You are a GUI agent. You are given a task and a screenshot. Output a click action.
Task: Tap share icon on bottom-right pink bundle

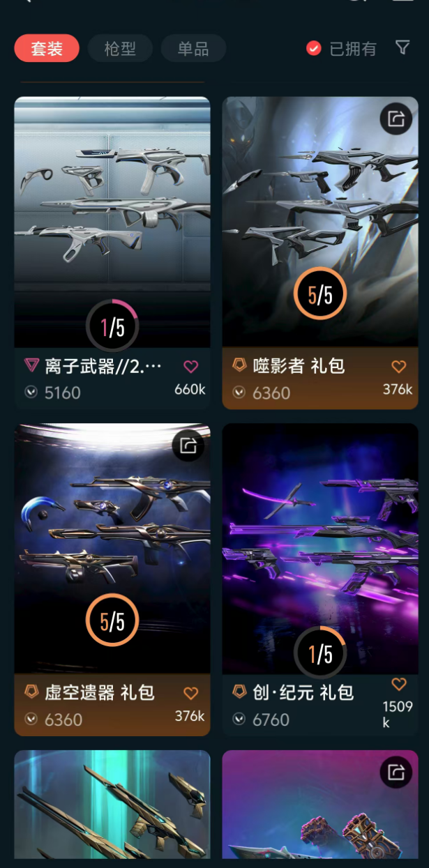(396, 772)
